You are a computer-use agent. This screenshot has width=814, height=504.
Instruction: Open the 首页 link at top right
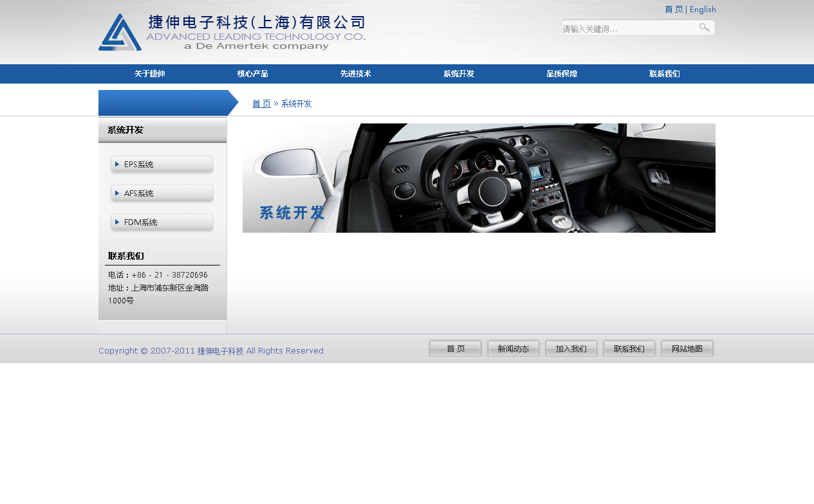point(673,10)
